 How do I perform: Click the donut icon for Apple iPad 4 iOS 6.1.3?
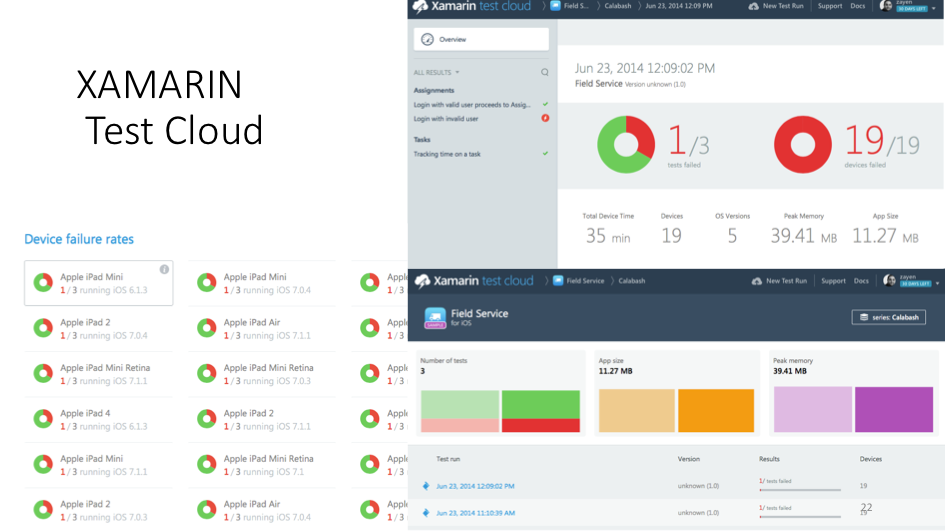[43, 419]
